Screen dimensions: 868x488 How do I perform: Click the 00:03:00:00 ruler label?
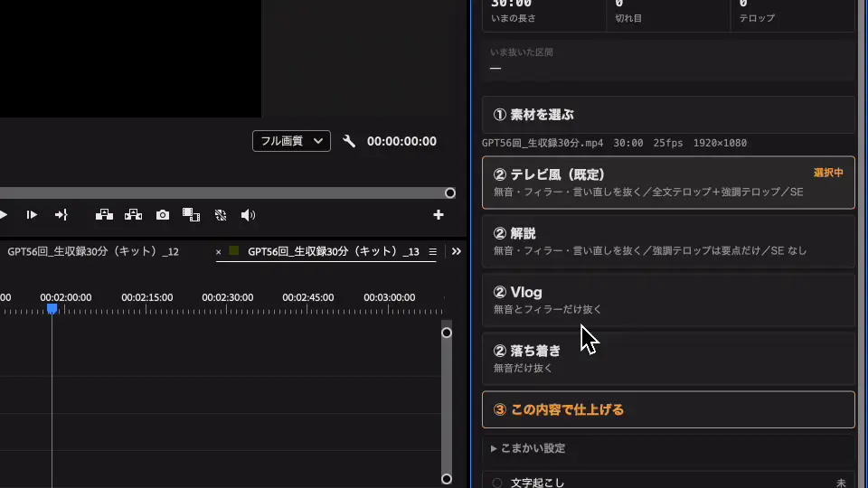point(389,297)
